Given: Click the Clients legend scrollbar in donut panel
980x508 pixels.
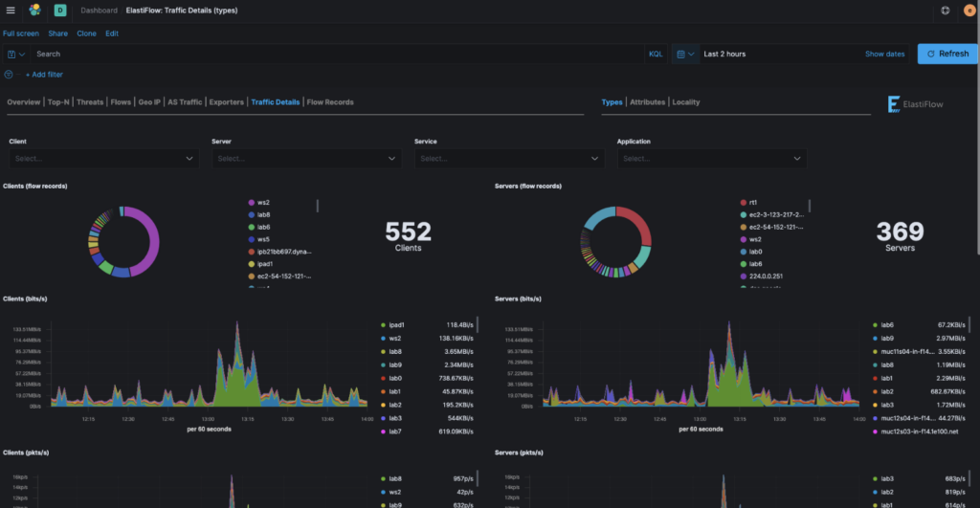Looking at the screenshot, I should pyautogui.click(x=318, y=206).
